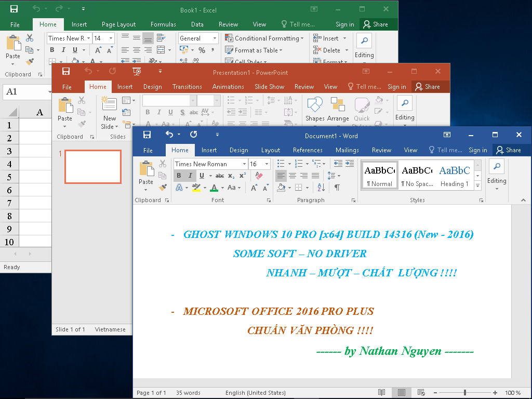Click Conditional Formatting in Excel

(264, 38)
